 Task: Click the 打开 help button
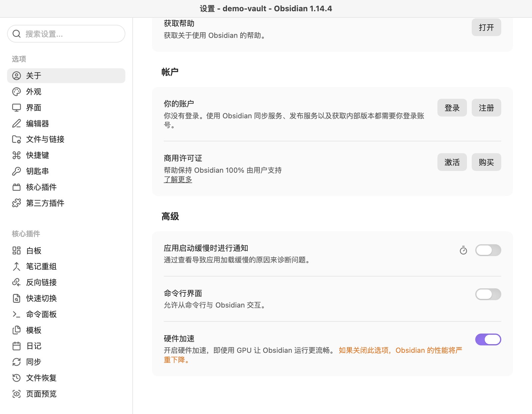(486, 27)
